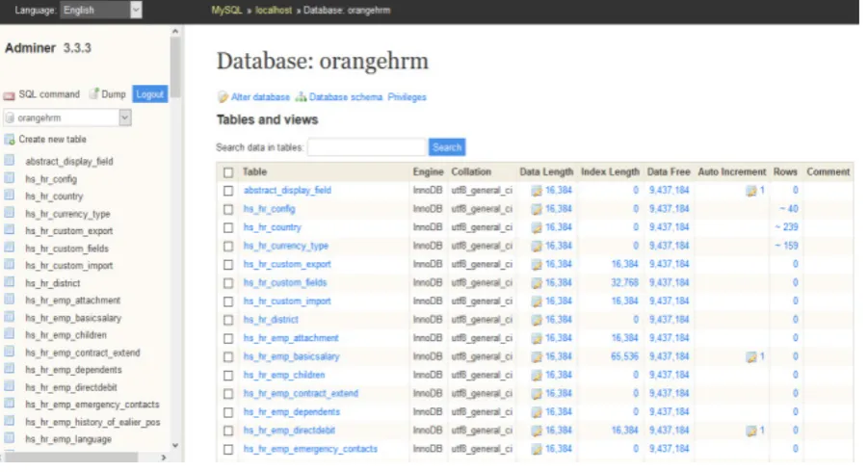Click index length 32,768 value

pos(624,283)
